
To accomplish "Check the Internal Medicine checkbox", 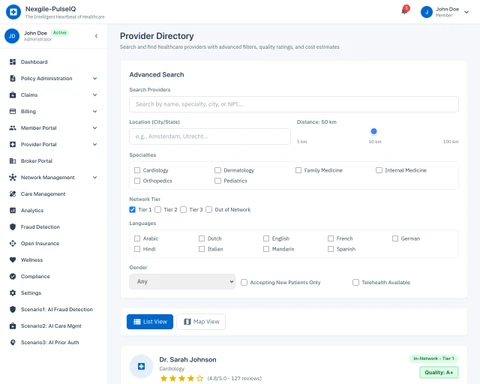I will click(379, 170).
